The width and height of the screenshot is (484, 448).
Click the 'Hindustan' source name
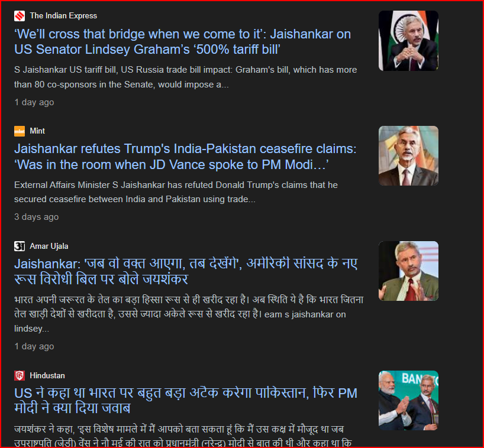[47, 375]
